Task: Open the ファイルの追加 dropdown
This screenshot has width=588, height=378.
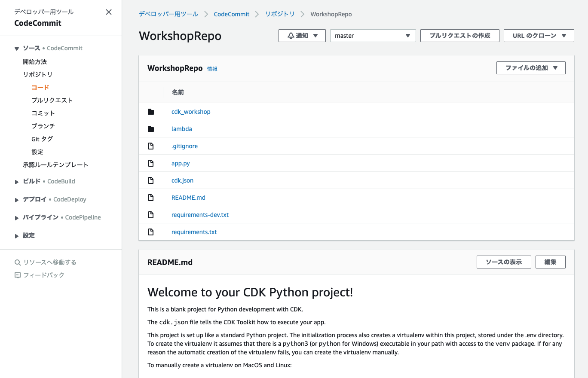Action: 531,68
